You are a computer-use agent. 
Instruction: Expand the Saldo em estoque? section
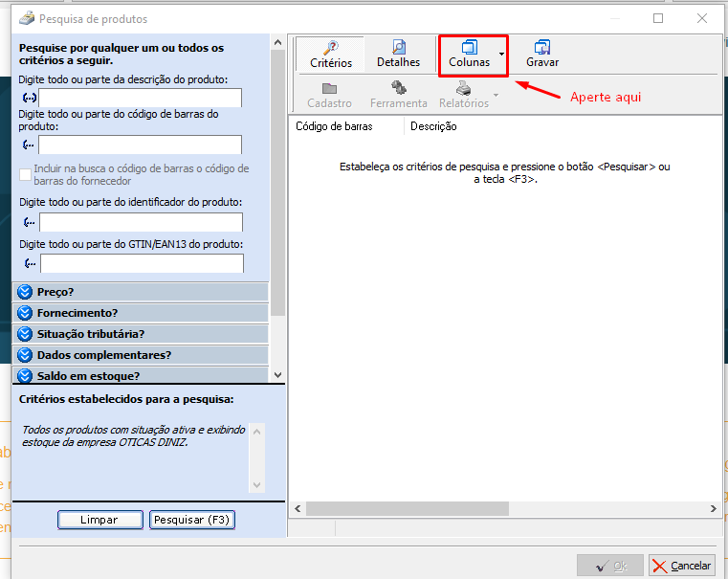point(141,375)
